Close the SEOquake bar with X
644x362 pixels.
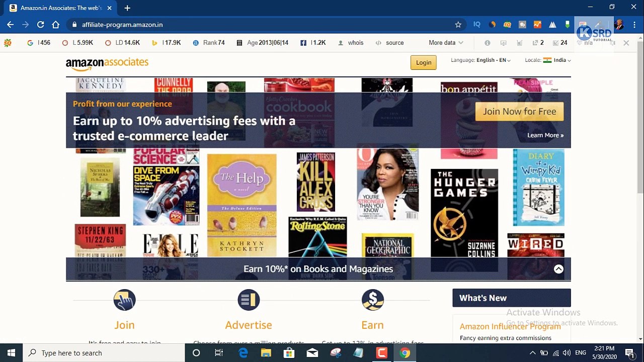click(626, 43)
